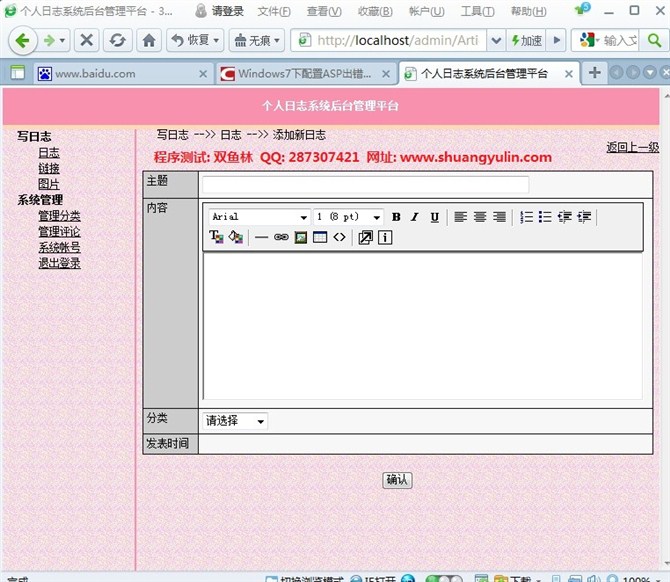
Task: Open a new browser tab
Action: pos(594,73)
